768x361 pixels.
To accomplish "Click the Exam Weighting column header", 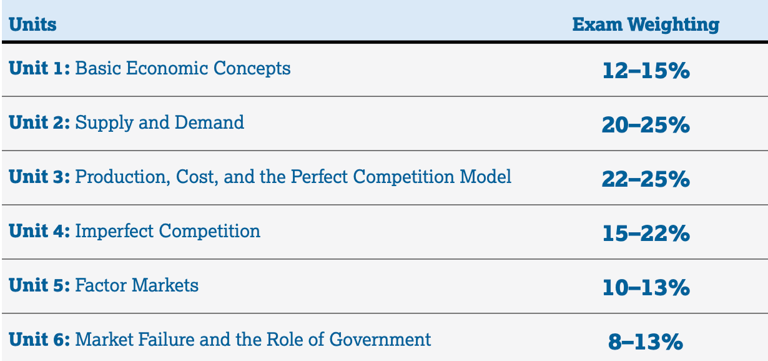I will tap(646, 24).
